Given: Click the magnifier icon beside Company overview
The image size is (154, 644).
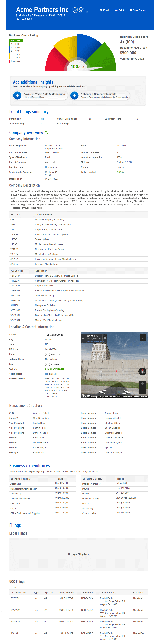Looking at the screenshot, I should pyautogui.click(x=46, y=133).
